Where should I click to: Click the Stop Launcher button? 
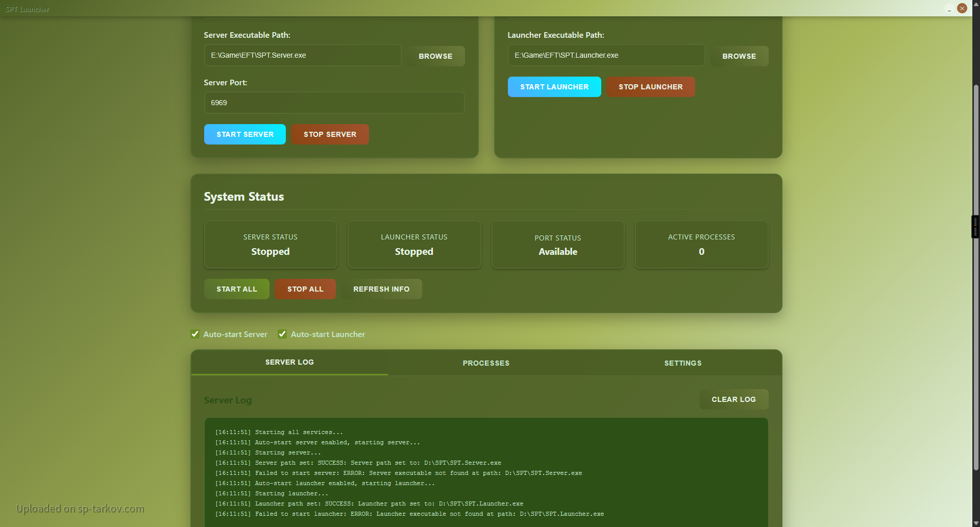coord(650,87)
